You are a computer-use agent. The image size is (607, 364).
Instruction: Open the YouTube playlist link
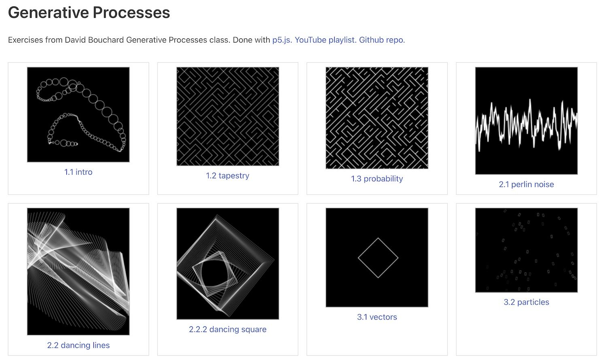pos(325,40)
